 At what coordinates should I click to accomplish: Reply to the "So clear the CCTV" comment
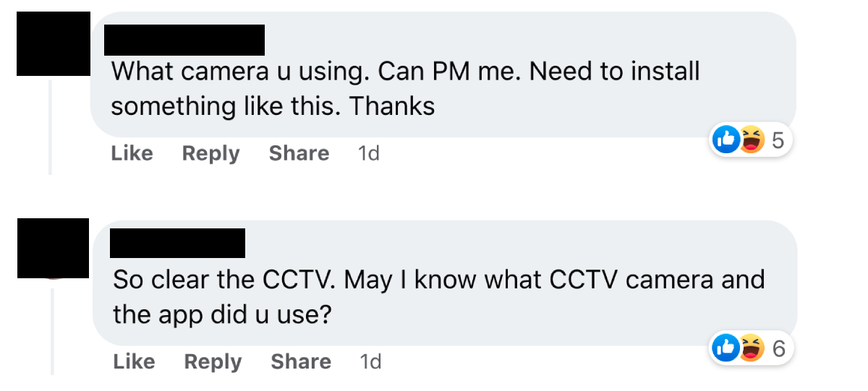tap(213, 361)
